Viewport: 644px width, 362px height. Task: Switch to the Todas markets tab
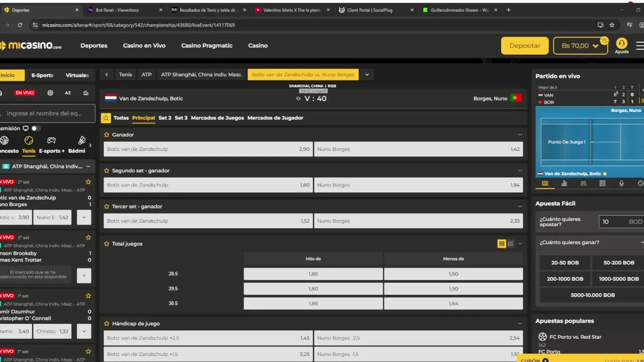(x=121, y=118)
